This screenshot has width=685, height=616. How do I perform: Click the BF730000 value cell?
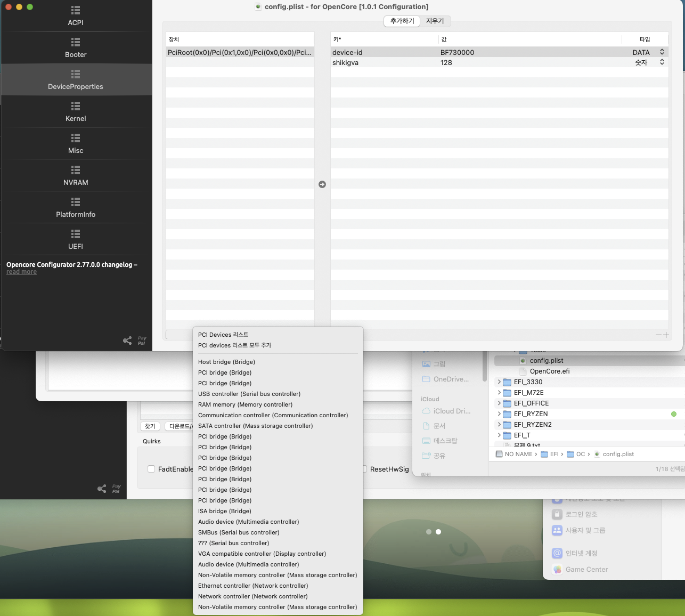coord(458,52)
